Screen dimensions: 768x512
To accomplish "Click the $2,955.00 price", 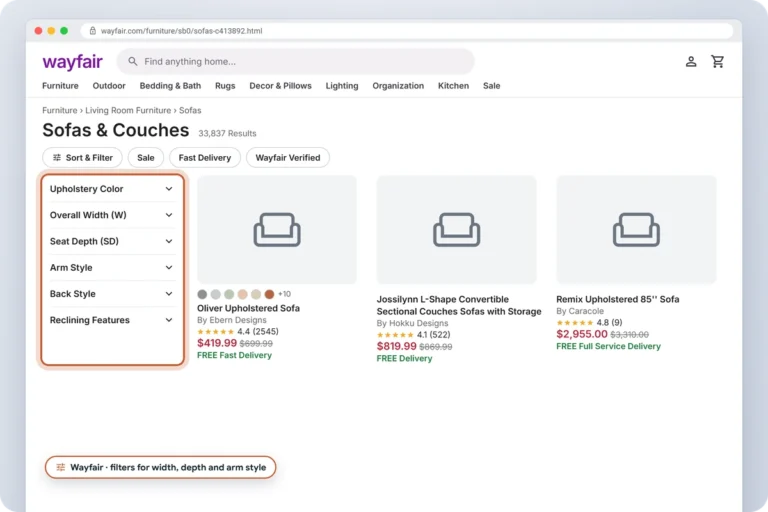I will (582, 334).
